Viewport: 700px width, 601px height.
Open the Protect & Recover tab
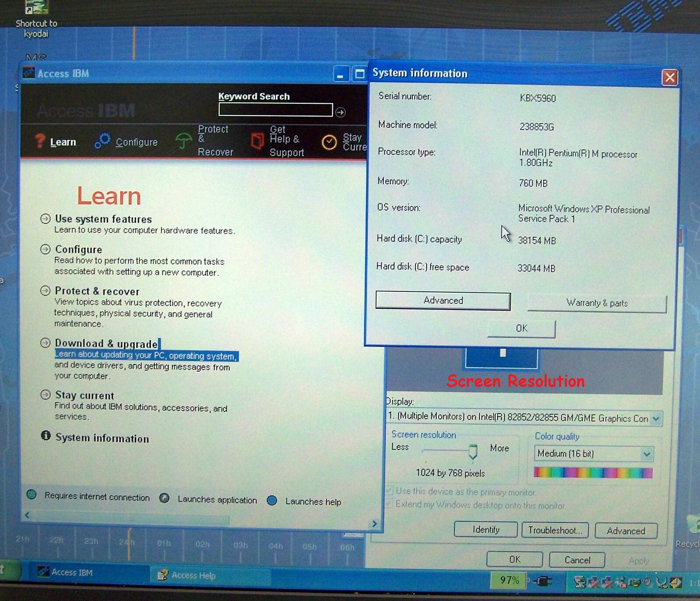(204, 141)
